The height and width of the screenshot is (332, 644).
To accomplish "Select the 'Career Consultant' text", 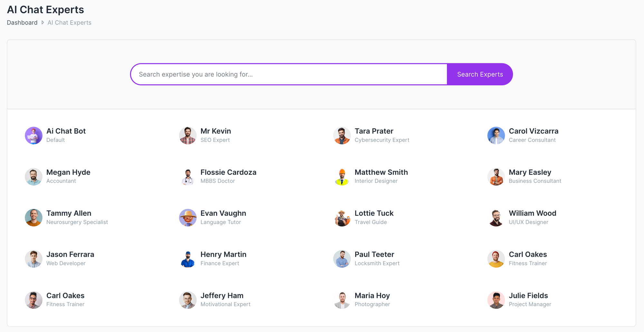I will tap(532, 140).
